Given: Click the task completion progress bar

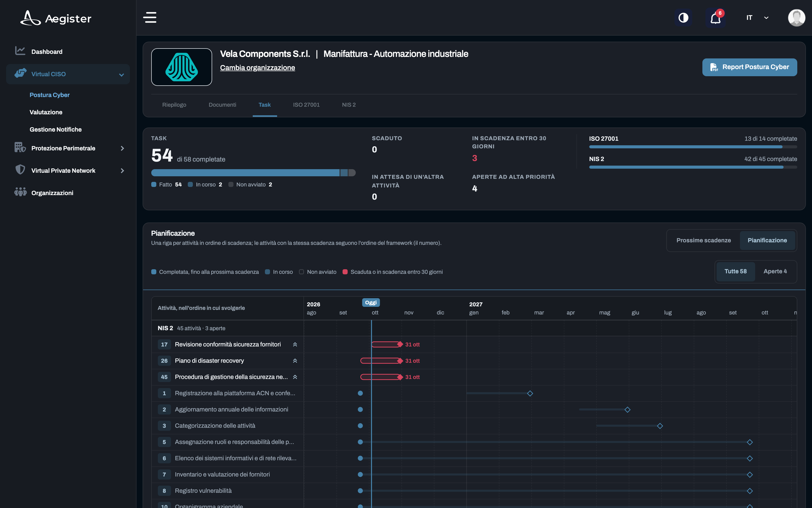Looking at the screenshot, I should (253, 173).
